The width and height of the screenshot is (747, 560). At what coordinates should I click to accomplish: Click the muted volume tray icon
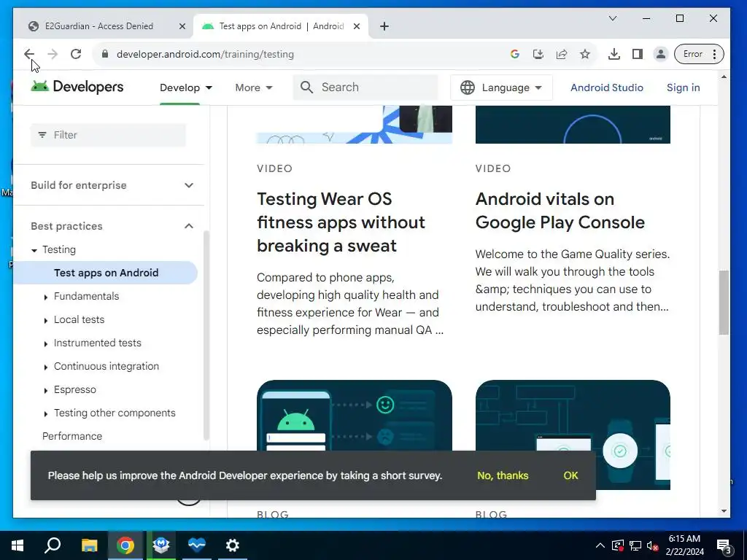pyautogui.click(x=653, y=546)
